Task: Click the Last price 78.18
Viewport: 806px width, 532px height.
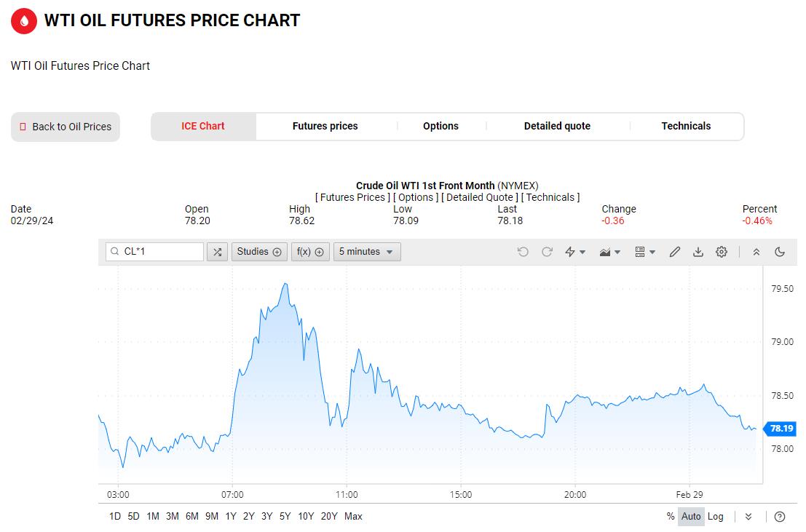Action: (510, 221)
